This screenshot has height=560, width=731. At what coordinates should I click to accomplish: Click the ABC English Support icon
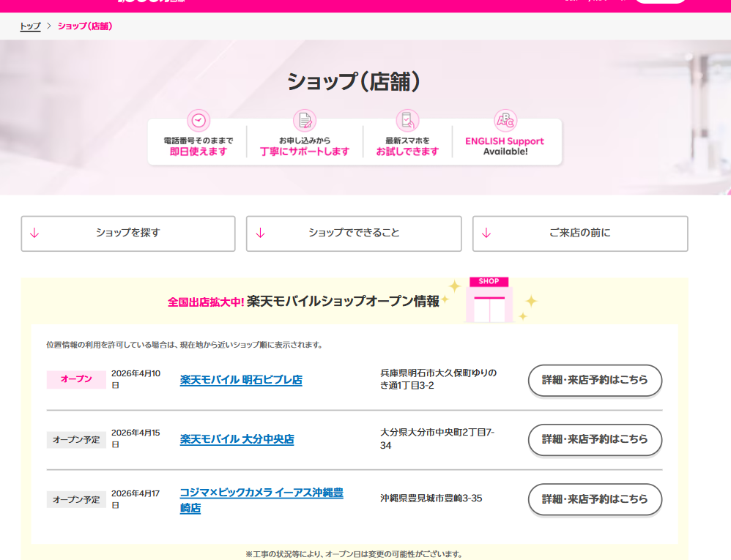coord(505,121)
